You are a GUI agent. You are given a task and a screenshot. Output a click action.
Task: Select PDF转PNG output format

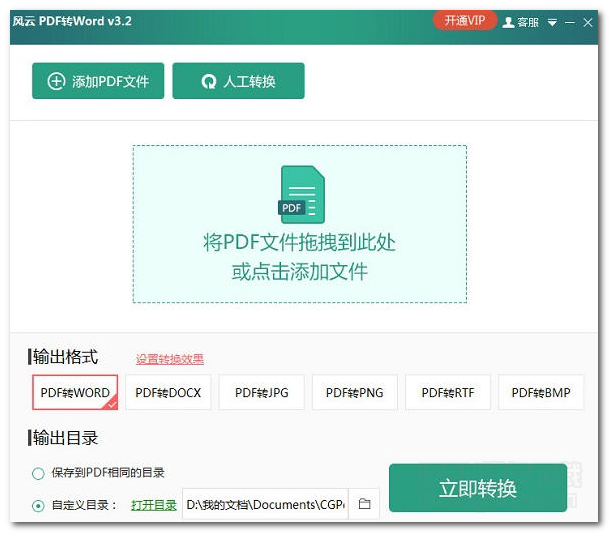click(355, 392)
